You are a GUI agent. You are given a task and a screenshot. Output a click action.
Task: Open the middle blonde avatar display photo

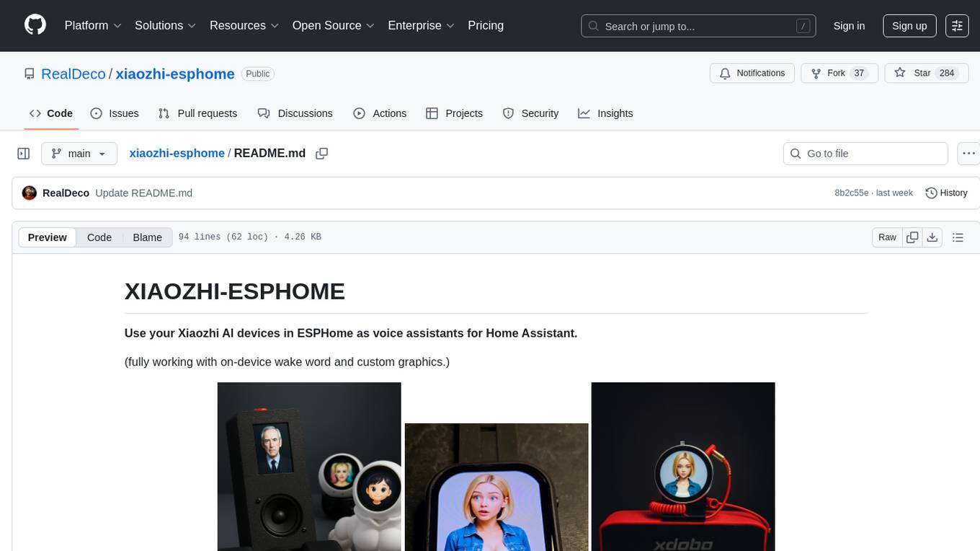click(x=496, y=487)
